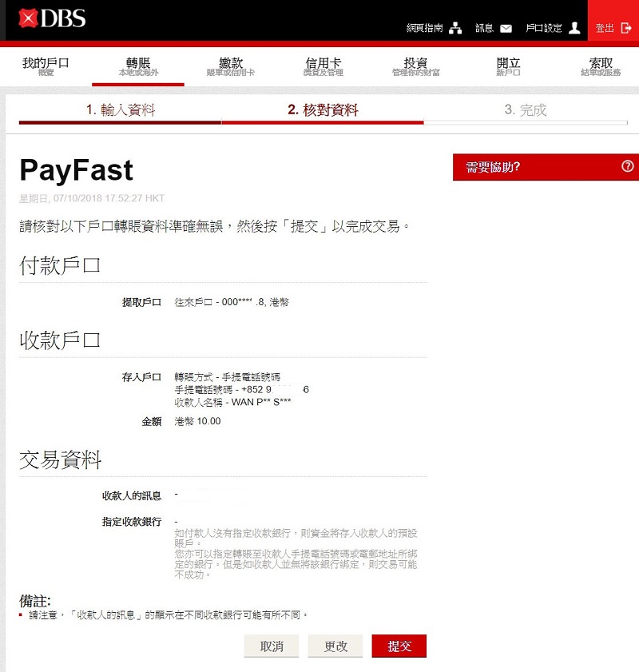639x672 pixels.
Task: Select step 3 完成
Action: (526, 110)
